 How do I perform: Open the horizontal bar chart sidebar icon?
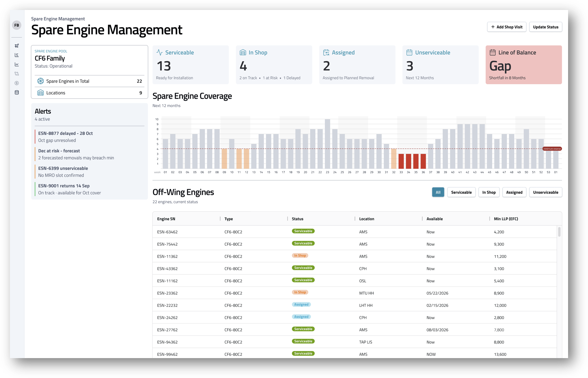[17, 55]
